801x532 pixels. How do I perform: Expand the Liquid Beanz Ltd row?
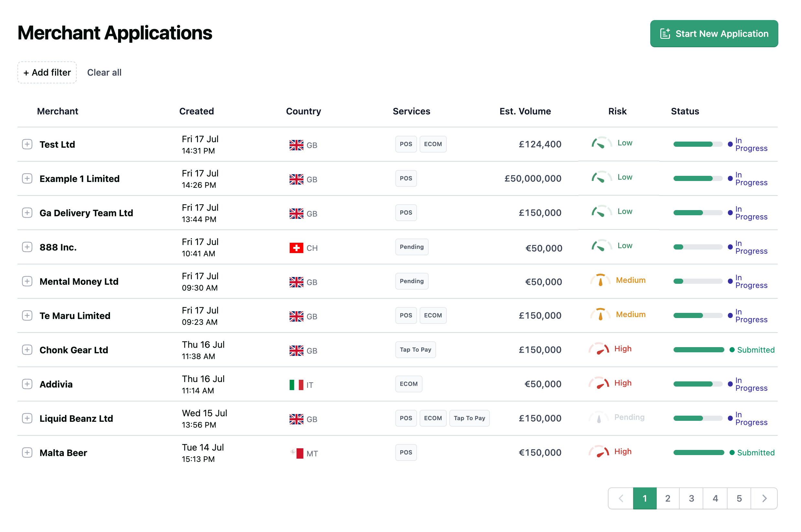27,418
